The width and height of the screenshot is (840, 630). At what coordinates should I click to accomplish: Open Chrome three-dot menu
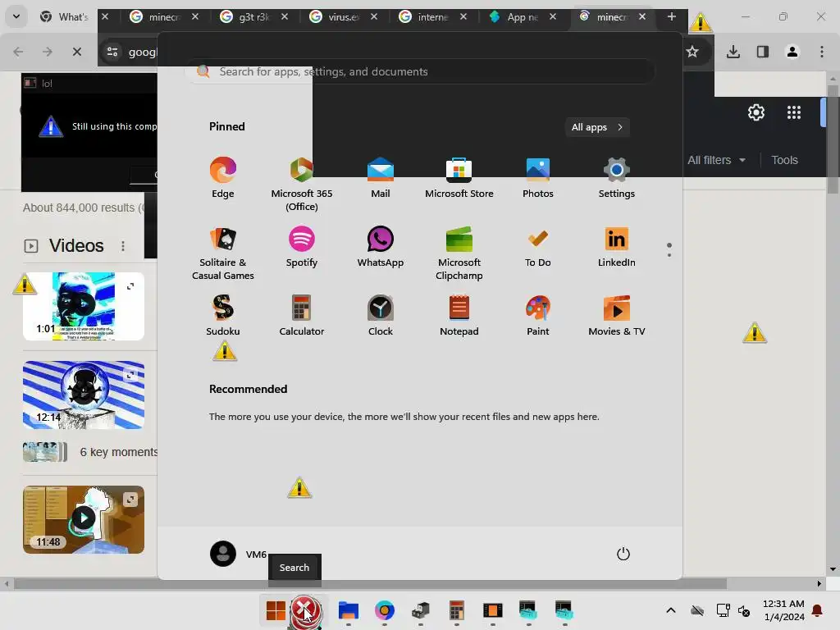(822, 52)
